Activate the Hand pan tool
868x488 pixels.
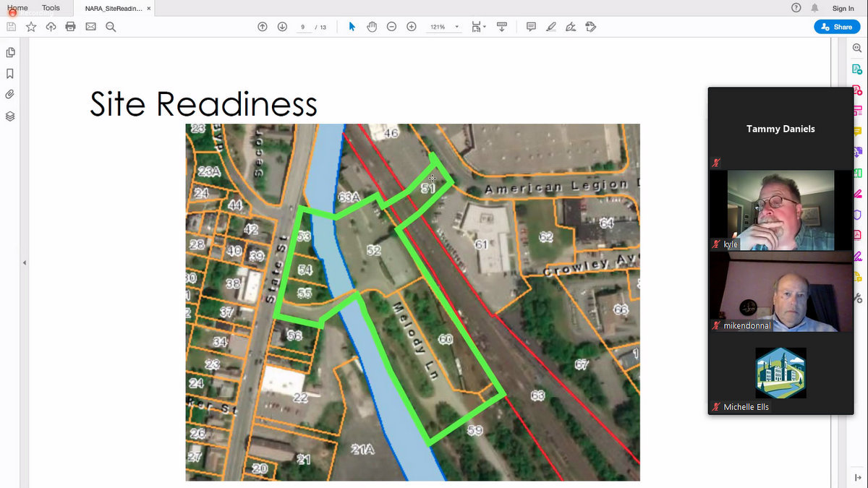tap(372, 27)
